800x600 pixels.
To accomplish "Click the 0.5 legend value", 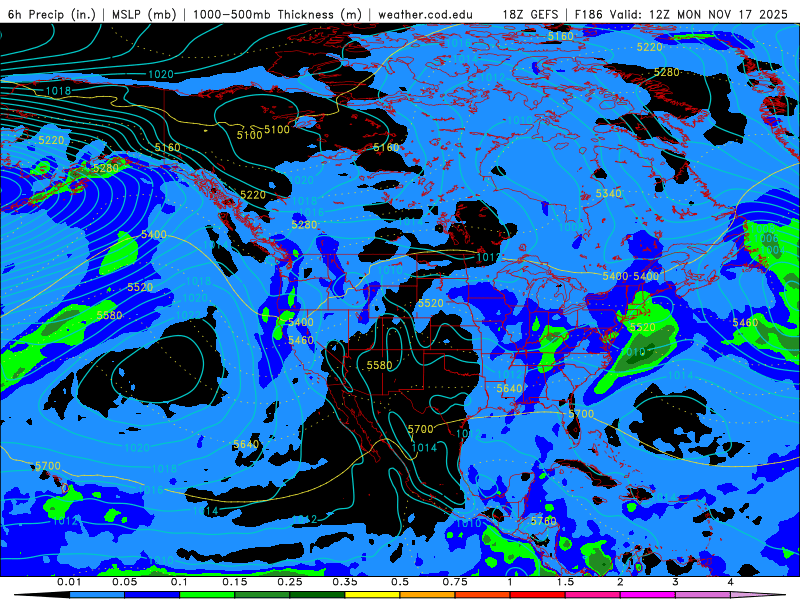I will point(400,582).
